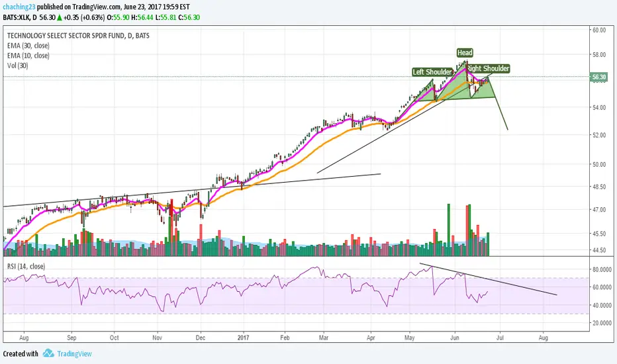Click the 20.0000 RSI axis label
The width and height of the screenshot is (617, 364).
point(602,323)
